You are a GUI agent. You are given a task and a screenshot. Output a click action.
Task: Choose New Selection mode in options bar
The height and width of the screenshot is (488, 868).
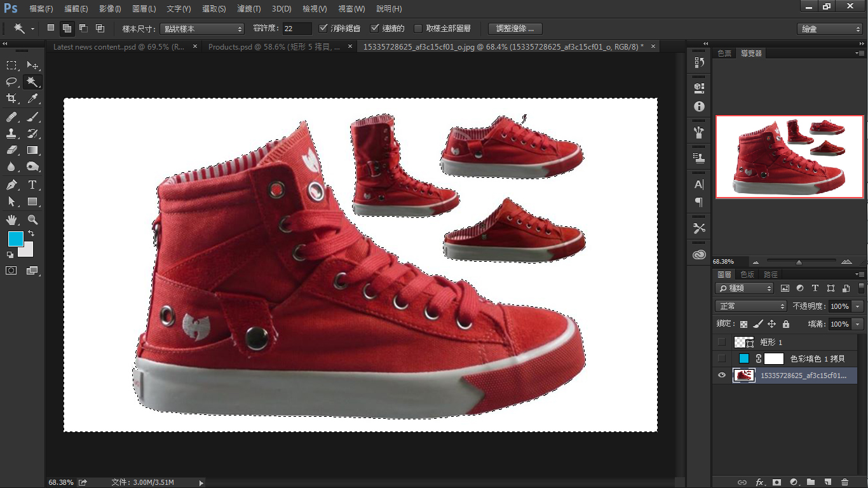pos(51,28)
